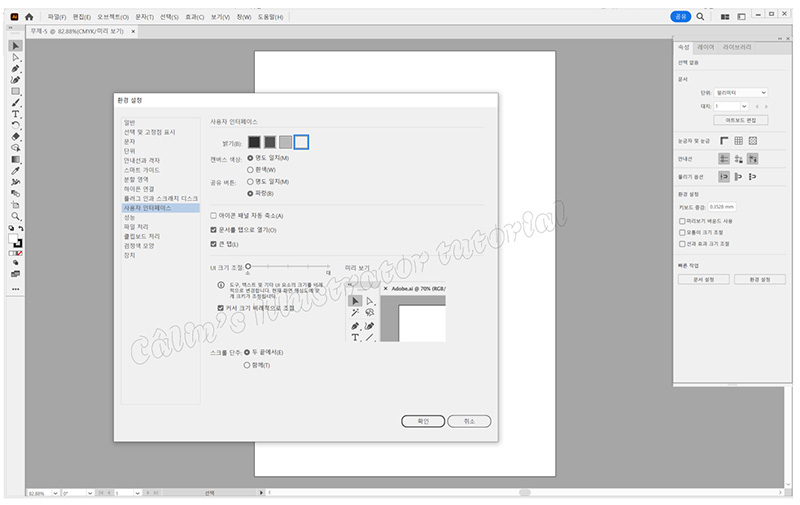Screen dimensions: 800x505
Task: Open the 대지 artboard number dropdown
Action: point(744,106)
